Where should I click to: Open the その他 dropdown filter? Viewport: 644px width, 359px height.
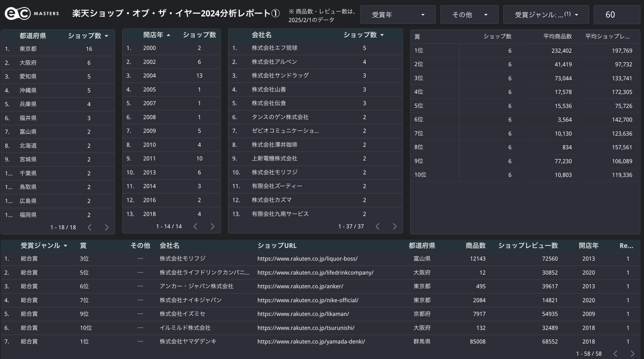469,15
